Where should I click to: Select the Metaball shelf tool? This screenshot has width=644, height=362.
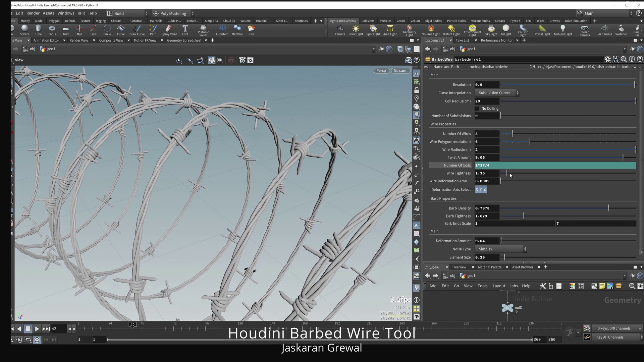237,30
